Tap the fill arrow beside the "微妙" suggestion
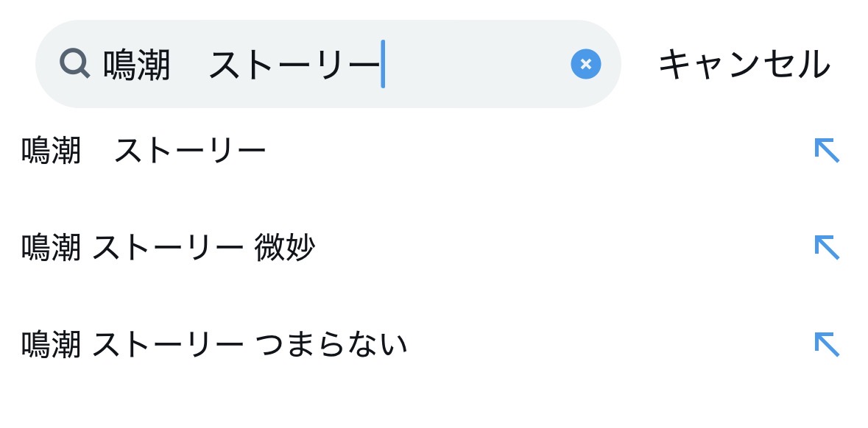Image resolution: width=868 pixels, height=428 pixels. pos(827,247)
